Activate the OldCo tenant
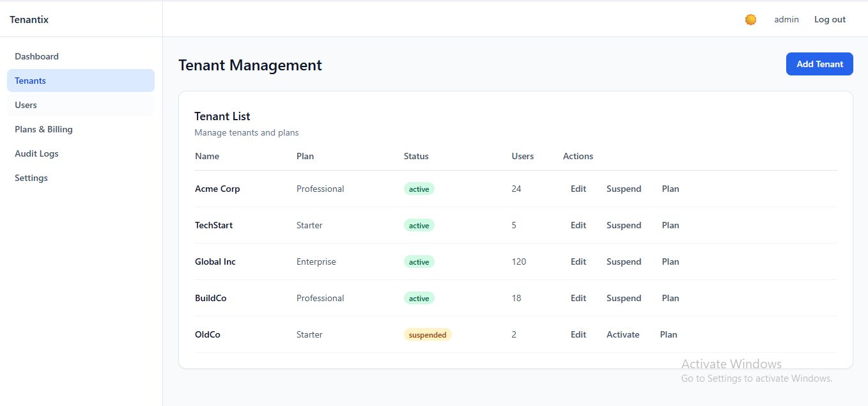This screenshot has width=868, height=406. [623, 334]
